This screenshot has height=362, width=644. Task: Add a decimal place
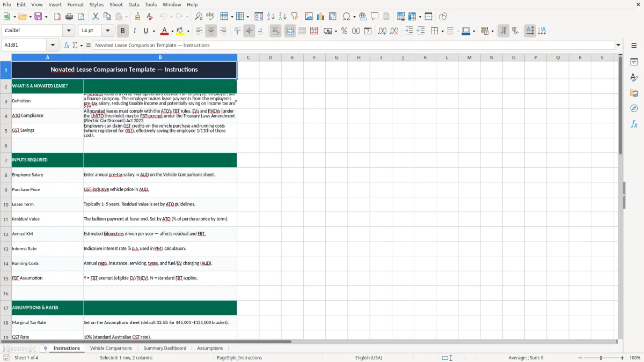click(382, 31)
